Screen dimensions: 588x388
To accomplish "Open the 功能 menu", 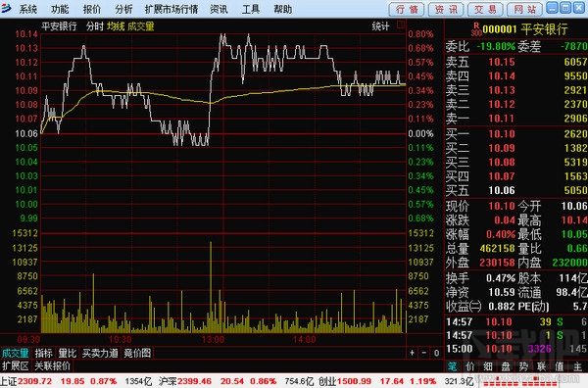I will pos(60,9).
